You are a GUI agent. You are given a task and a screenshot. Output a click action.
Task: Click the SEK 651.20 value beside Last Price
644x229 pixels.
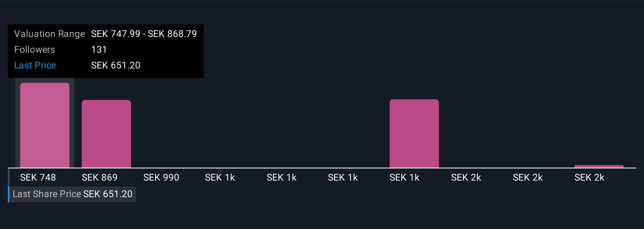click(116, 65)
